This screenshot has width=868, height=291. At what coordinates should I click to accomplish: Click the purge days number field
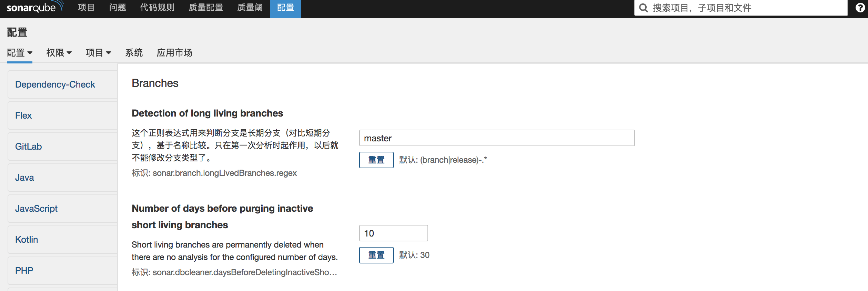click(x=393, y=233)
